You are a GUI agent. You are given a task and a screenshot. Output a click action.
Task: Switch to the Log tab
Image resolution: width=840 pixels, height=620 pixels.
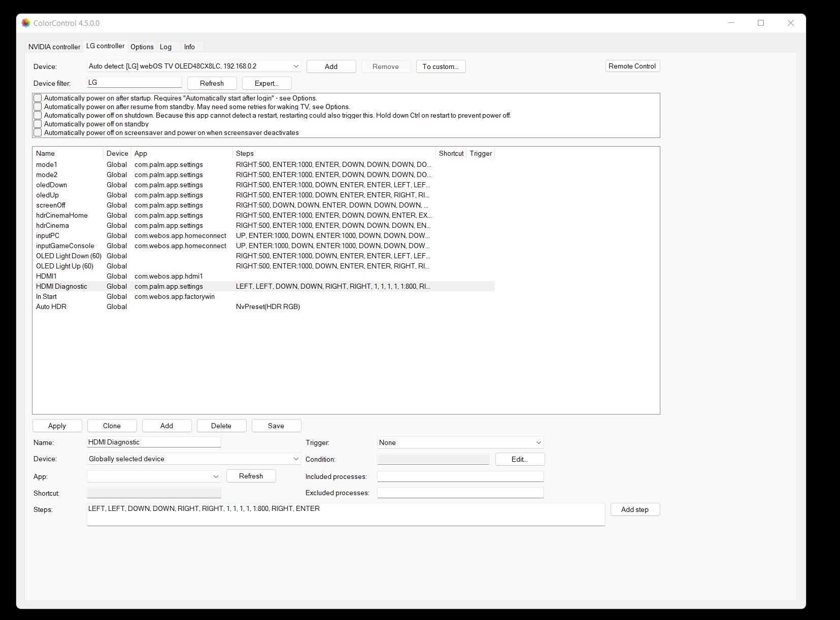[165, 47]
